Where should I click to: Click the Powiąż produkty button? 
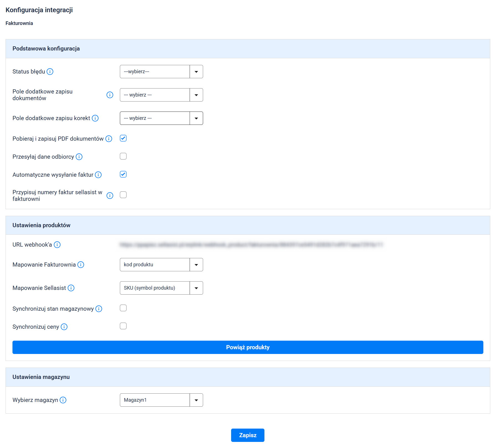248,347
